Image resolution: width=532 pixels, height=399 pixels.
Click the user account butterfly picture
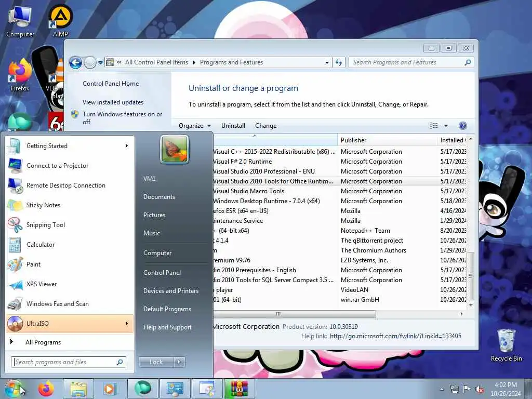point(175,149)
